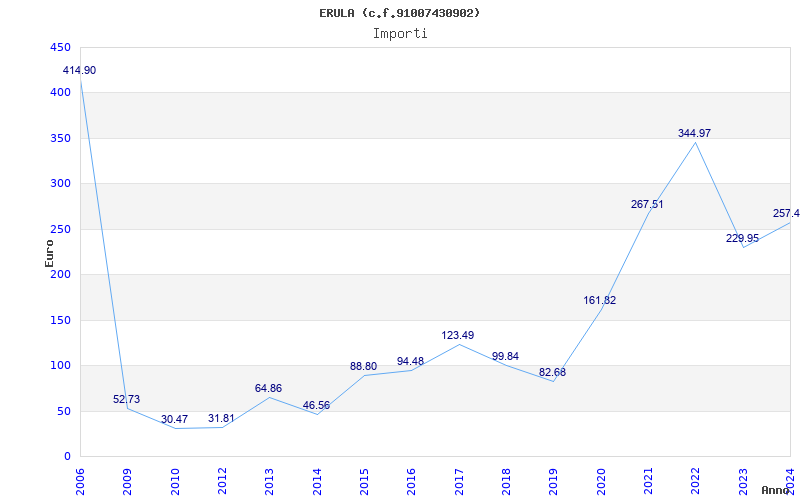Click the 2022 x-axis year label

(695, 481)
